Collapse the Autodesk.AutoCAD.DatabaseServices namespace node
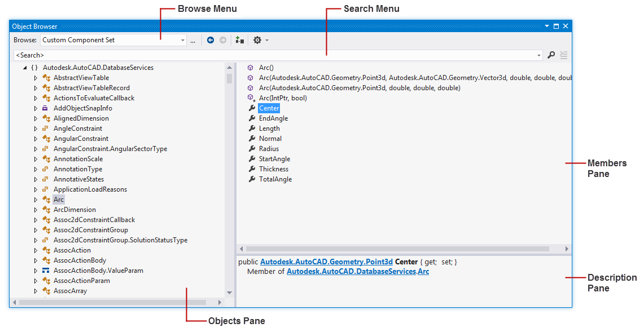 point(25,68)
